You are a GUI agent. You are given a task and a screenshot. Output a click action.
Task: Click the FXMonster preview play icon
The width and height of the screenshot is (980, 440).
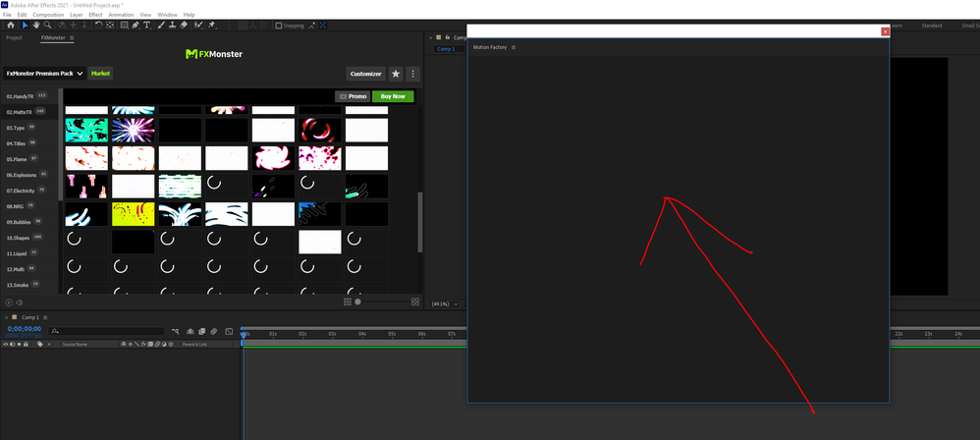coord(10,302)
